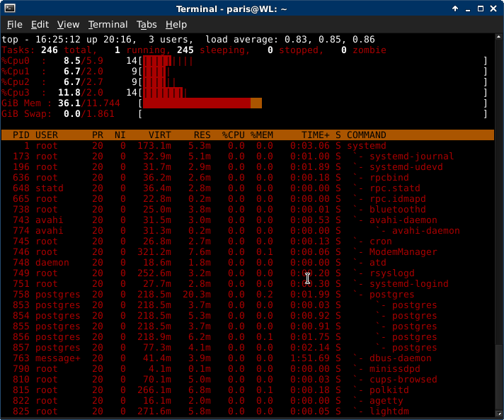Click the USER column header
The width and height of the screenshot is (504, 420).
(47, 135)
